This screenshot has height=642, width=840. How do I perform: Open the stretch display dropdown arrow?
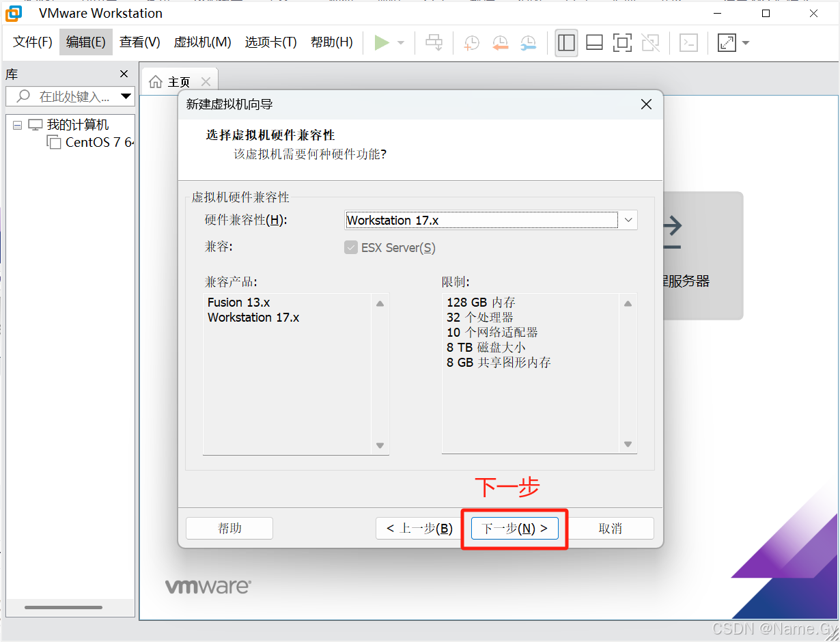[745, 43]
